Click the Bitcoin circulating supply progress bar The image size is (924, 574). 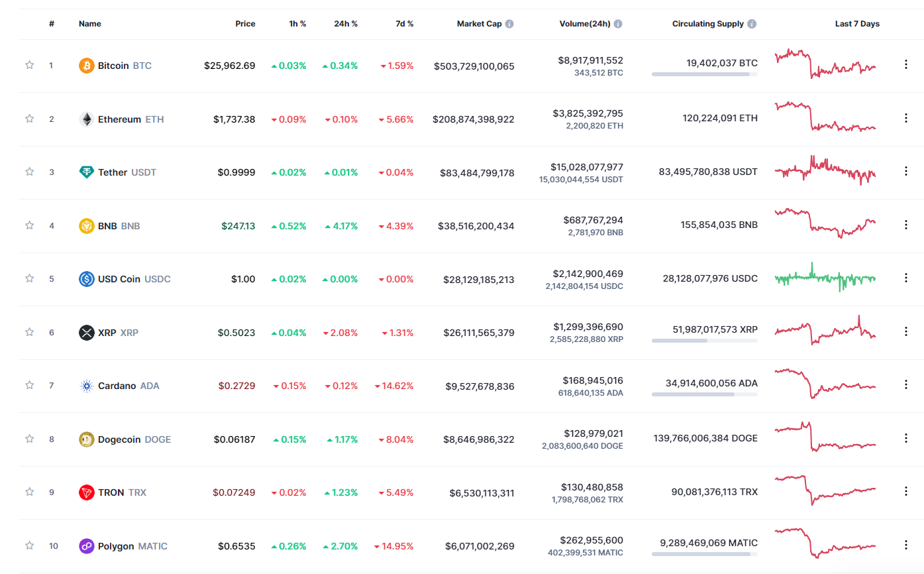point(704,74)
